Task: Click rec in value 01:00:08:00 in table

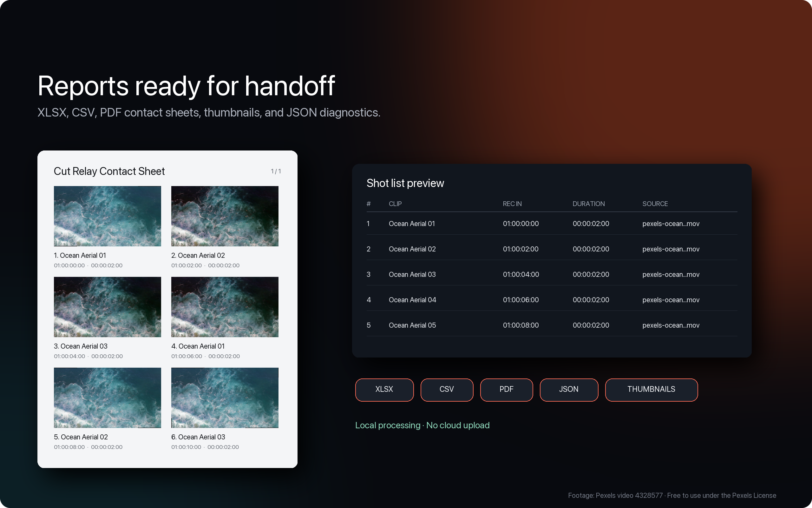Action: [521, 325]
